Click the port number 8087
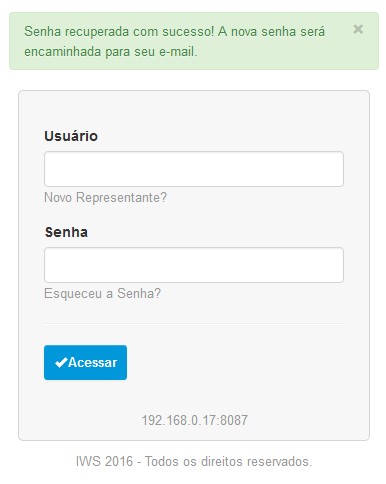The height and width of the screenshot is (484, 386). pos(234,420)
